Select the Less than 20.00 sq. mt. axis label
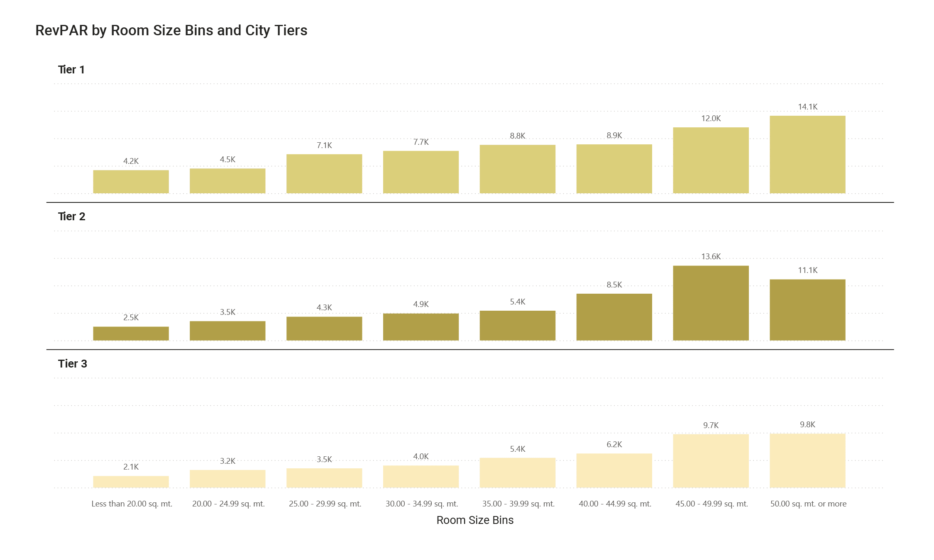Image resolution: width=934 pixels, height=560 pixels. (x=132, y=504)
